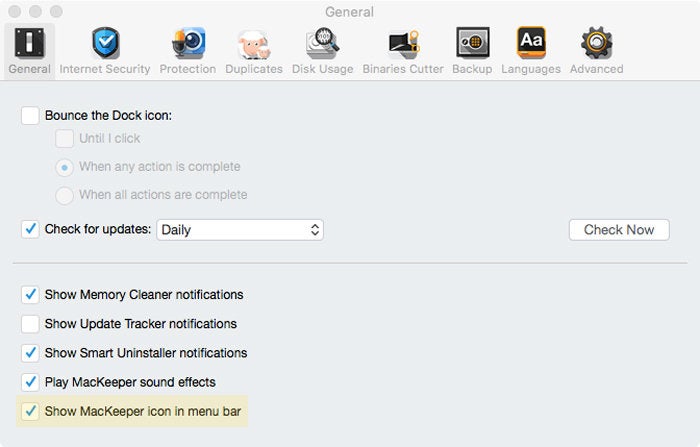
Task: Disable Show Smart Uninstaller notifications
Action: pyautogui.click(x=30, y=353)
